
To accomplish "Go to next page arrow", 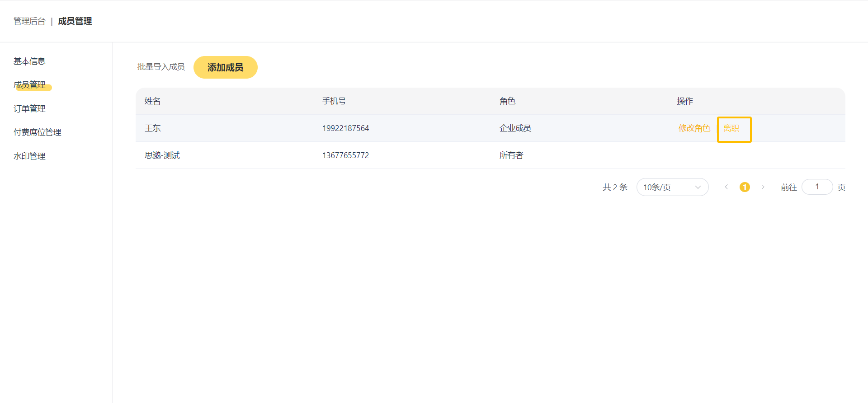I will pos(763,187).
